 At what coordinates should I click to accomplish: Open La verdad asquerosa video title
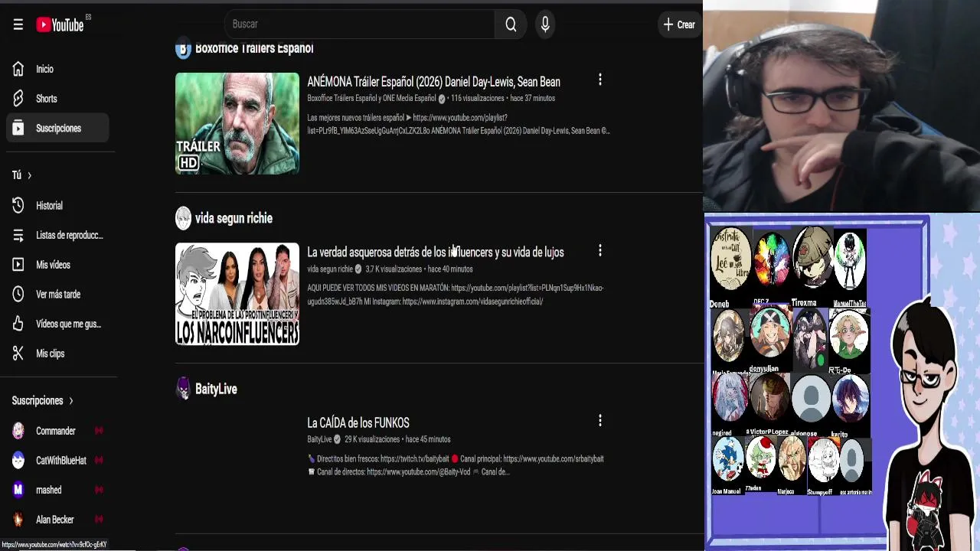coord(435,252)
